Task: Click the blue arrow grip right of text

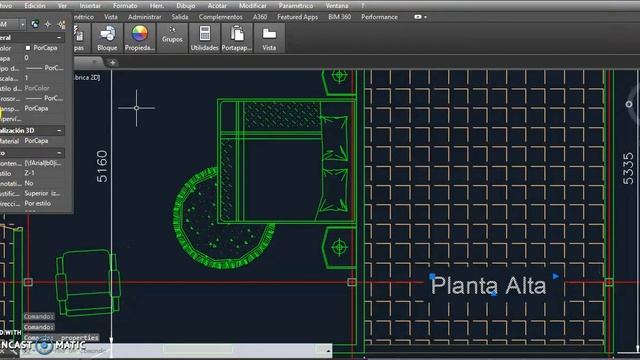Action: click(556, 276)
